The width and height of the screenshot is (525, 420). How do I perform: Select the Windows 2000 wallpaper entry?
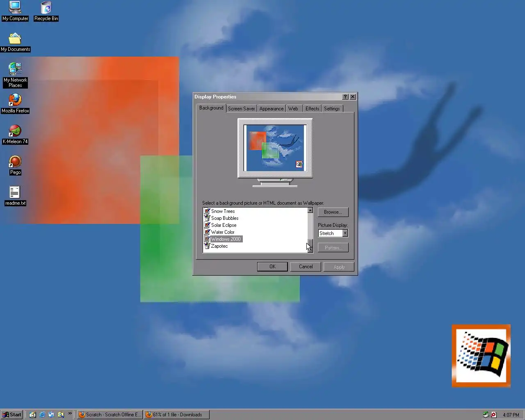point(223,239)
